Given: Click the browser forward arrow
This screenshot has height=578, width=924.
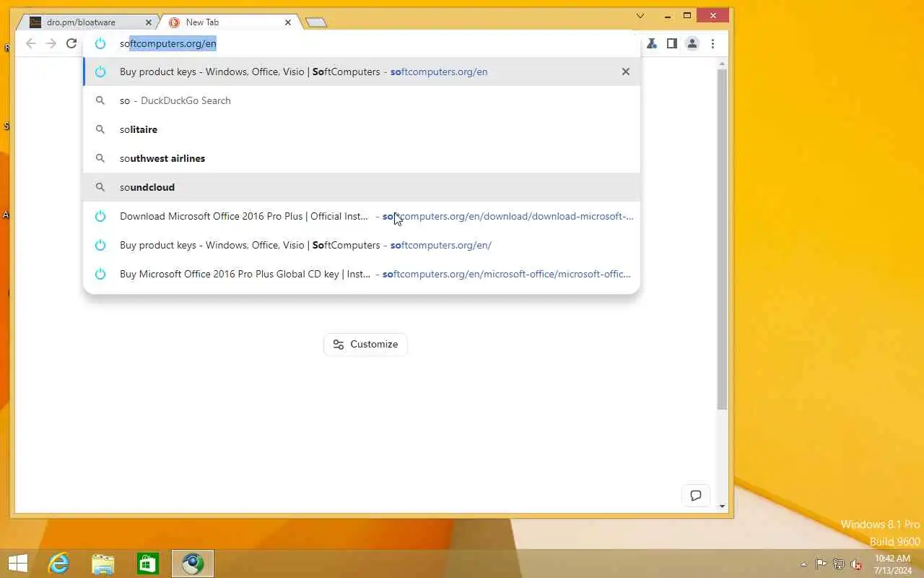Looking at the screenshot, I should 51,43.
